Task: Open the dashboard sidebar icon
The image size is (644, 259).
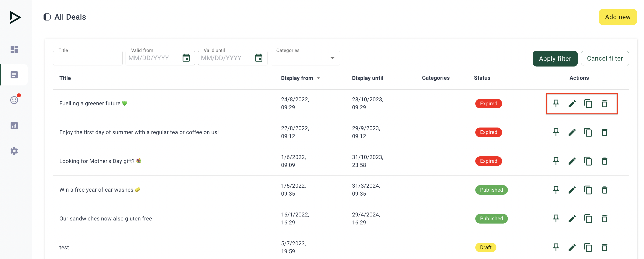Action: (14, 49)
